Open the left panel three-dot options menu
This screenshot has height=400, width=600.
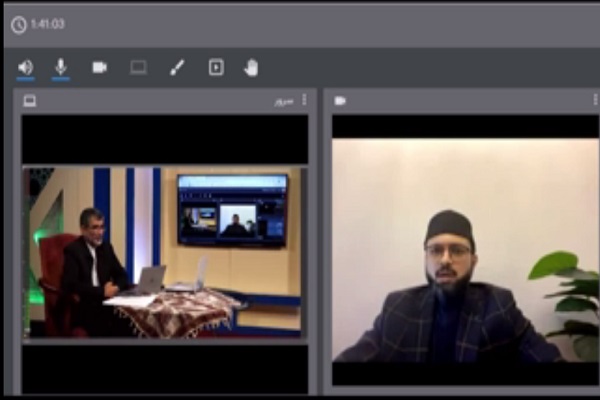click(304, 101)
